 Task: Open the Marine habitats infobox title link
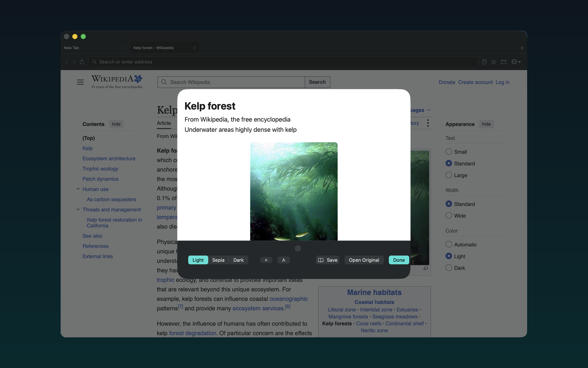(374, 292)
